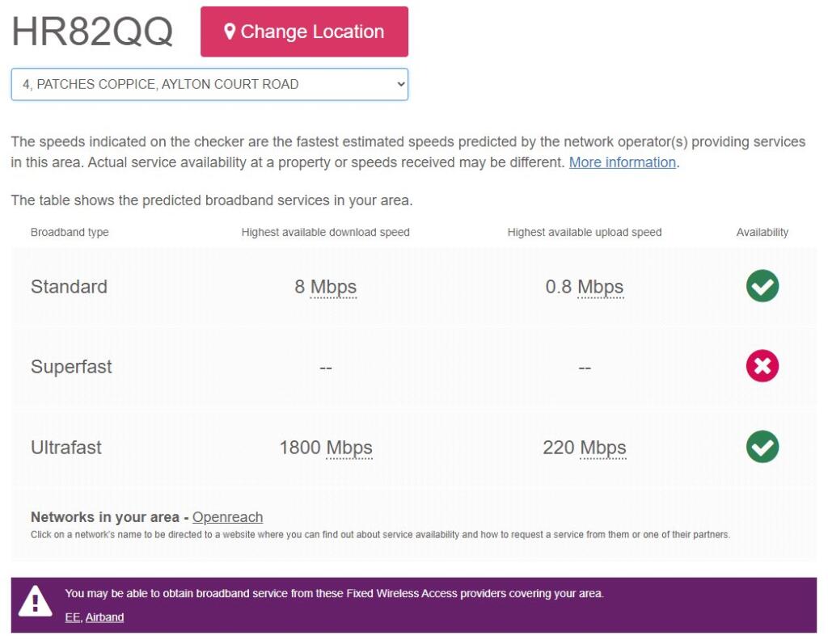Select the Superfast broadband type label
The image size is (828, 644).
(71, 367)
